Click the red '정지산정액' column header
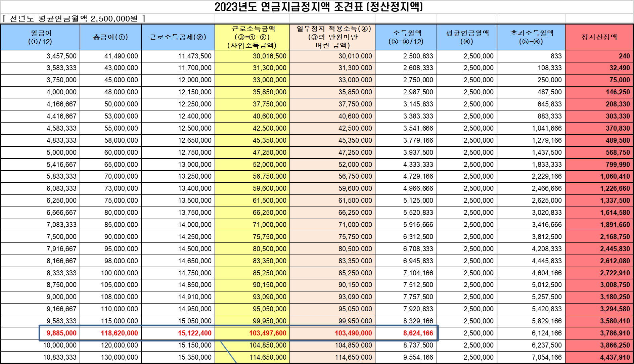The height and width of the screenshot is (364, 634). point(599,37)
